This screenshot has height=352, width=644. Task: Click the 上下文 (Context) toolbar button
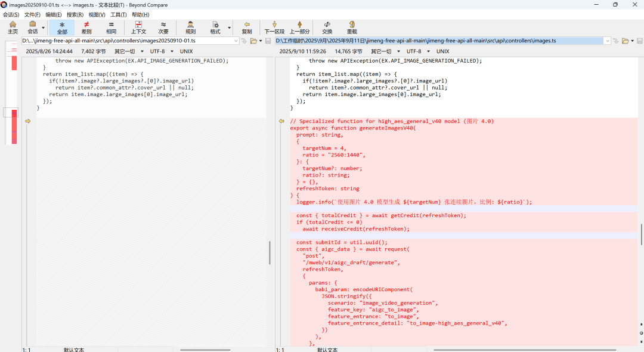click(138, 27)
